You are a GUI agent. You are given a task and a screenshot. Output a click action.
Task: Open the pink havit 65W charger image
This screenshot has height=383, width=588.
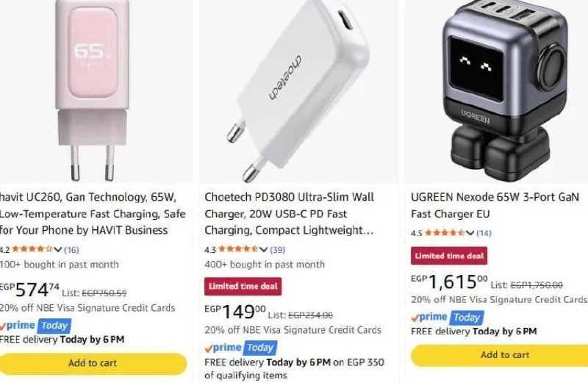click(93, 90)
